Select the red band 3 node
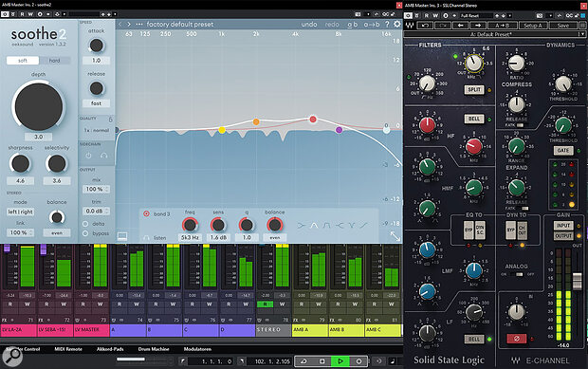Viewport: 588px width, 369px height. pos(313,120)
